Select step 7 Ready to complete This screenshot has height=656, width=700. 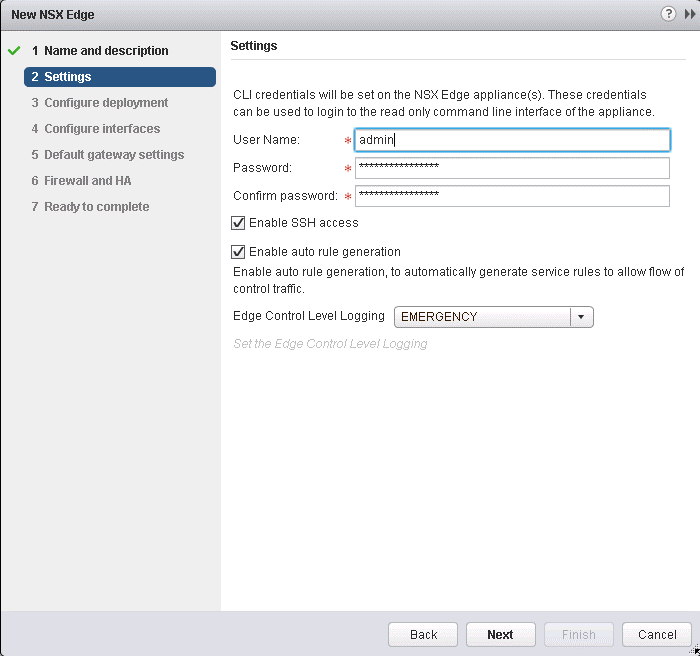(x=97, y=207)
